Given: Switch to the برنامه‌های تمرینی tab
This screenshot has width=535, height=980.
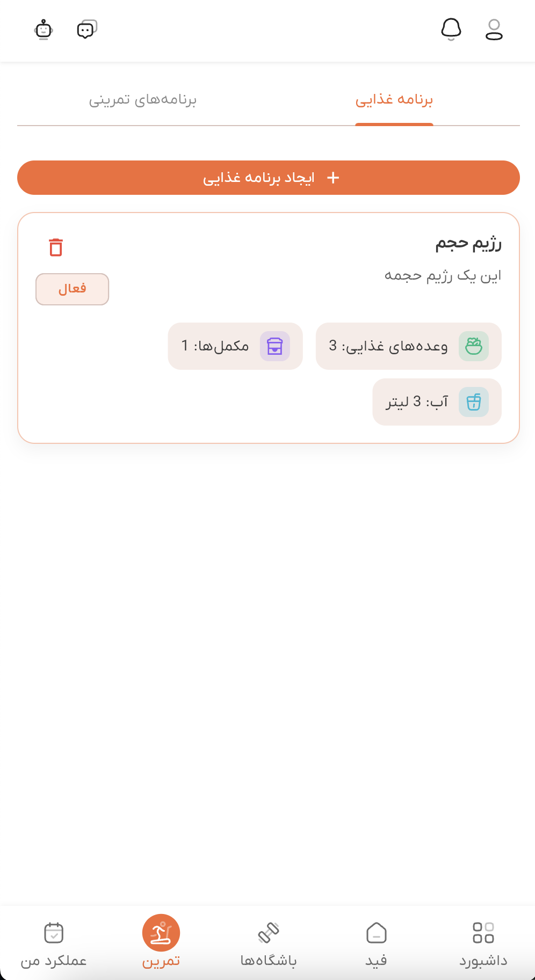Looking at the screenshot, I should pos(144,100).
